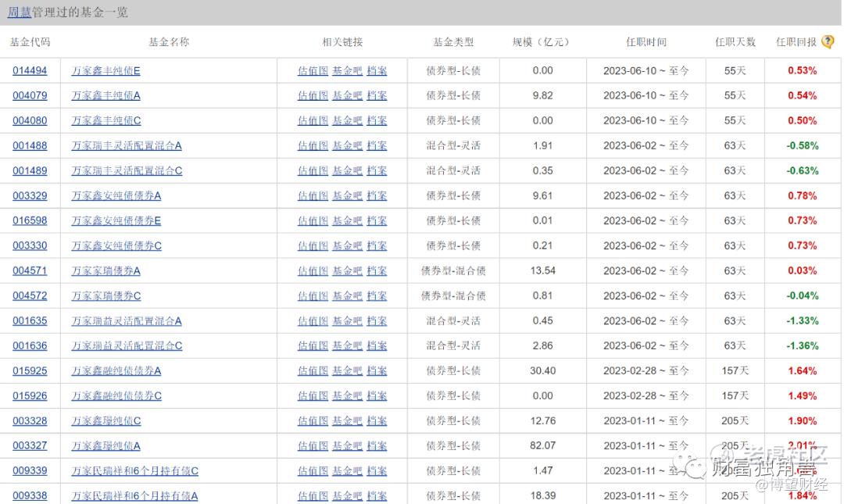Open 基金吧 for 万家鑫安纯债债券A

click(347, 195)
